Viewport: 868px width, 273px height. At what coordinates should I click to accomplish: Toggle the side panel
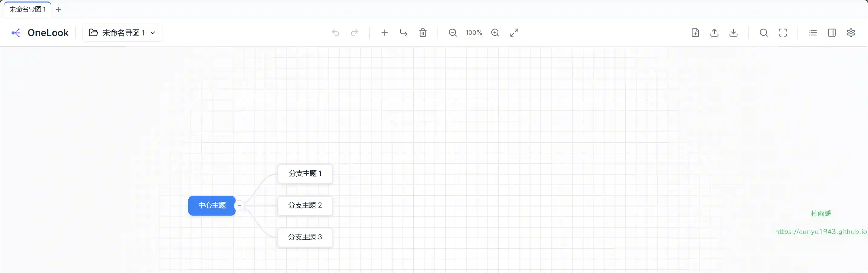[x=832, y=33]
